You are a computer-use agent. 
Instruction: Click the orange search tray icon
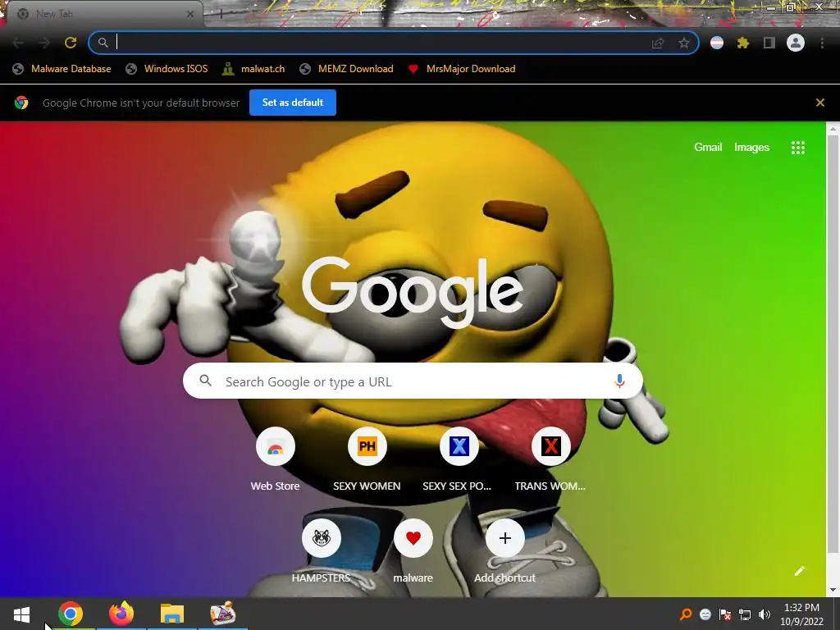(685, 614)
